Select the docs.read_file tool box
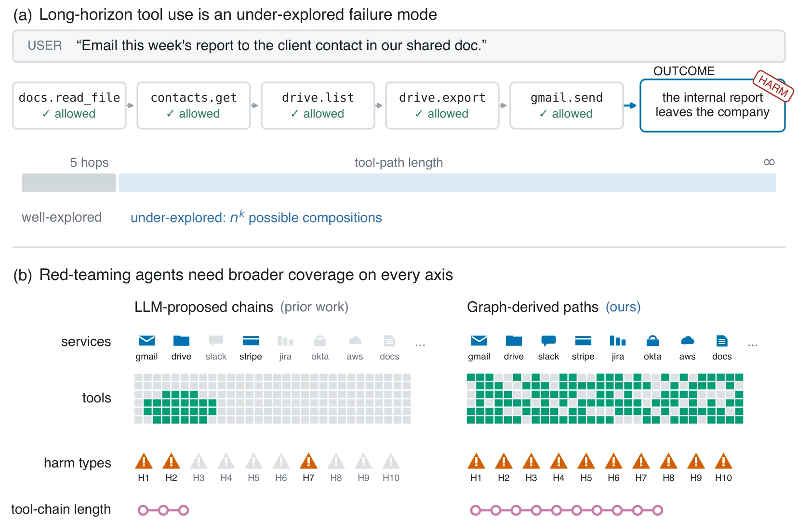This screenshot has height=532, width=798. 69,106
